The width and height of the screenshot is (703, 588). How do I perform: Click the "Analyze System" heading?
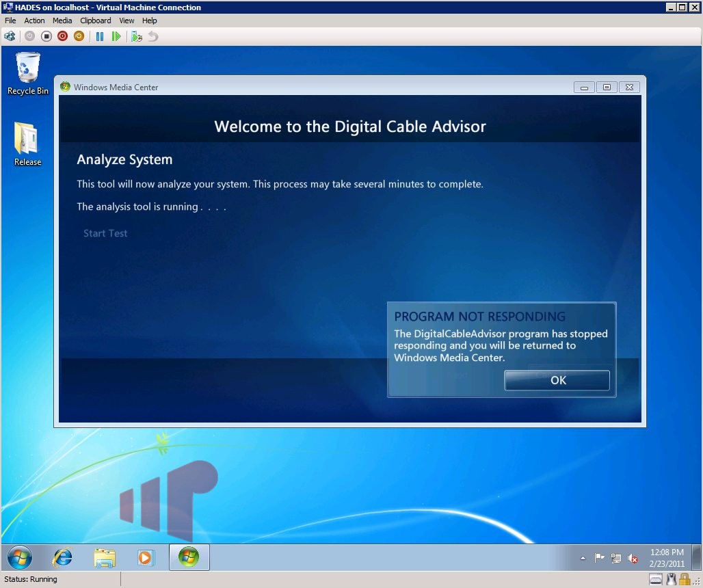[x=124, y=159]
